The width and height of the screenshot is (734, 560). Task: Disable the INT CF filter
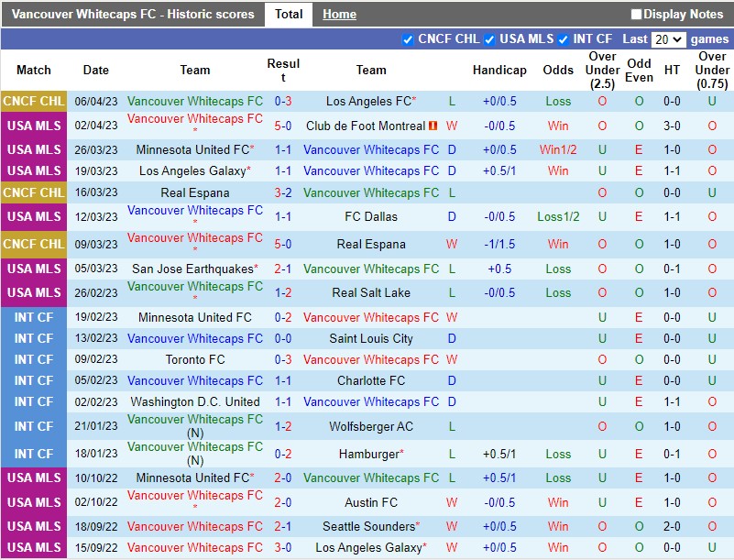click(x=565, y=39)
